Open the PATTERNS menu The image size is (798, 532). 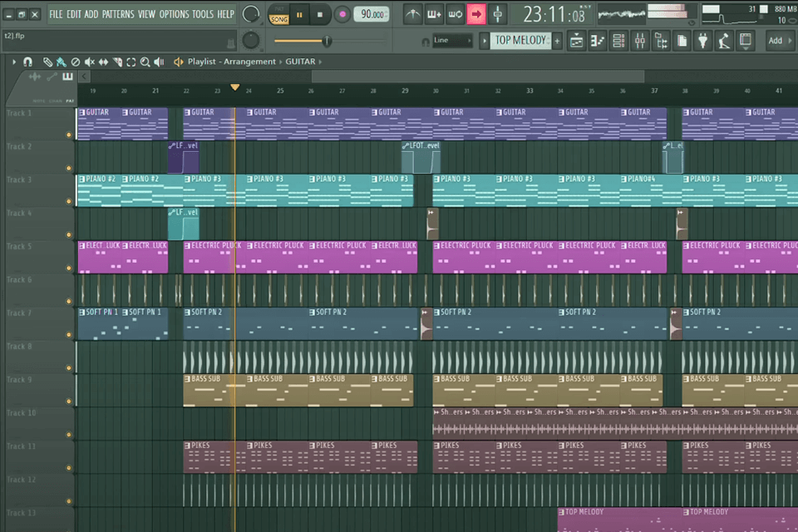117,13
